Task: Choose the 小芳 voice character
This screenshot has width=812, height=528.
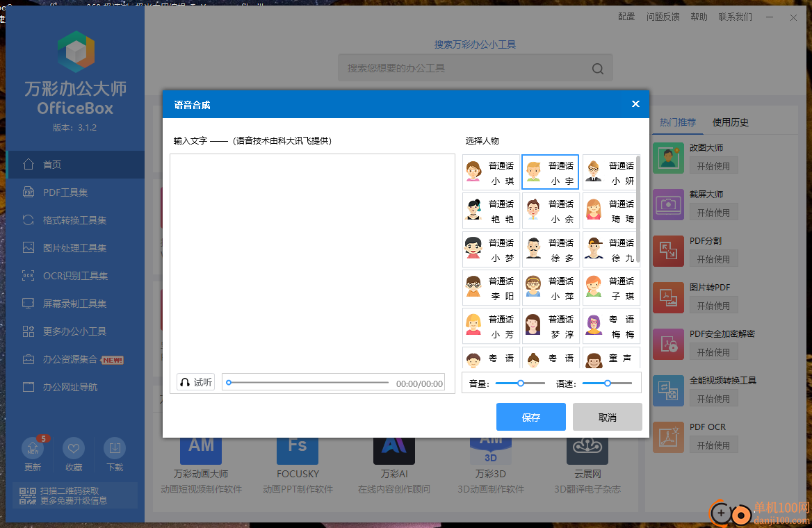Action: [x=490, y=326]
